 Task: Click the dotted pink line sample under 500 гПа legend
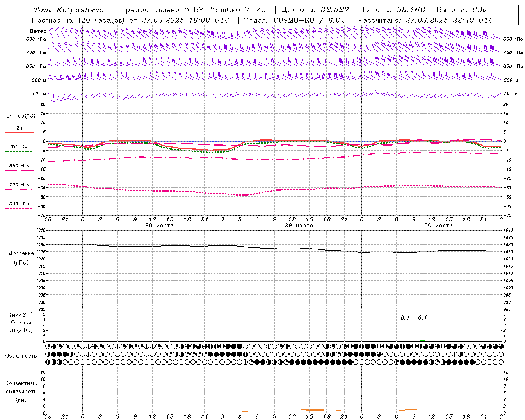tap(18, 208)
